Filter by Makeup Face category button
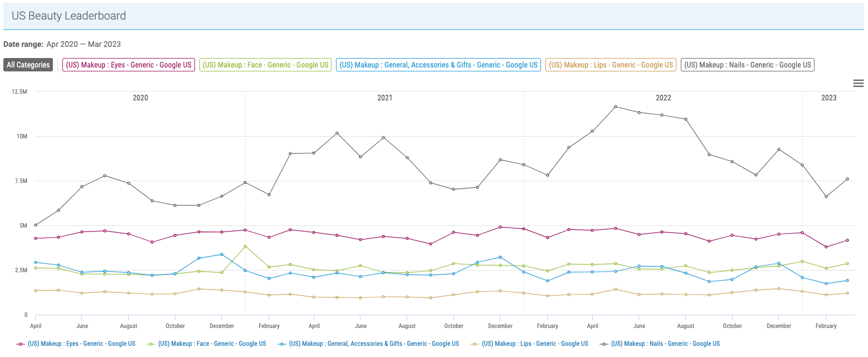This screenshot has height=357, width=868. [265, 65]
